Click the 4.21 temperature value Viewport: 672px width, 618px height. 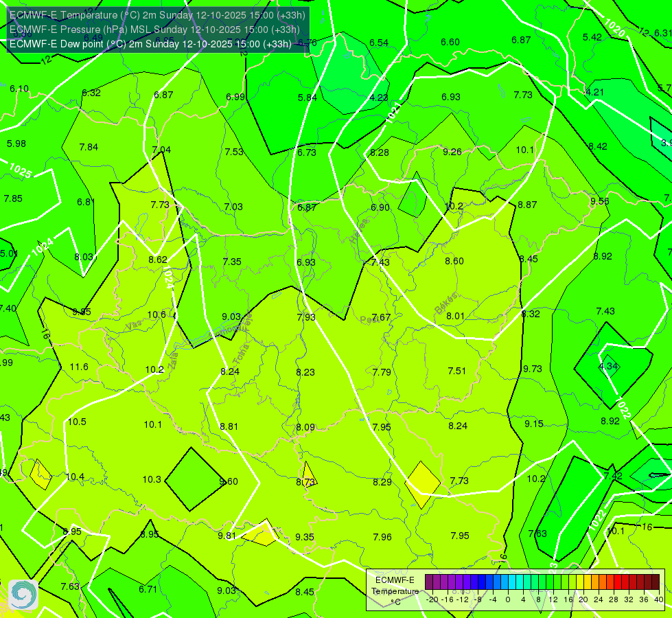594,92
